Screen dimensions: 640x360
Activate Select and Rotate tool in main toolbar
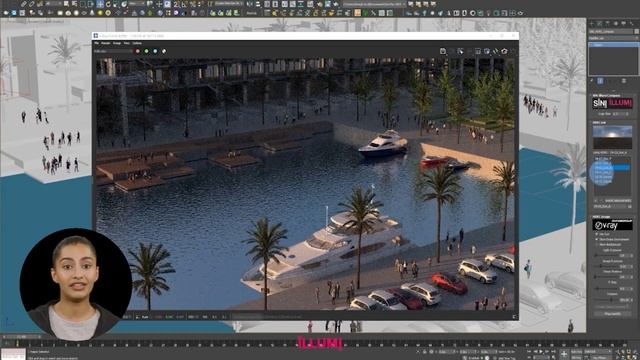(x=108, y=4)
